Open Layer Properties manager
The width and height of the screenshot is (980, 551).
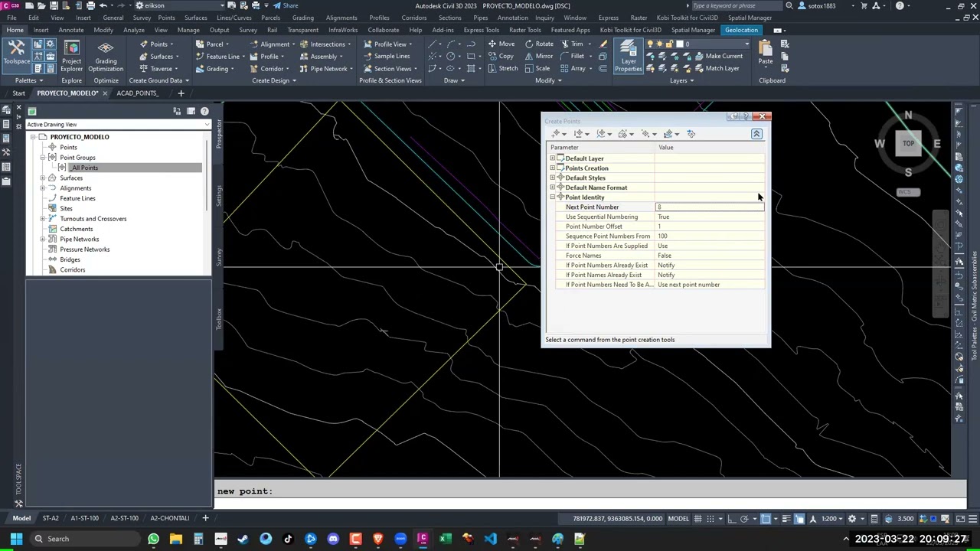point(628,56)
